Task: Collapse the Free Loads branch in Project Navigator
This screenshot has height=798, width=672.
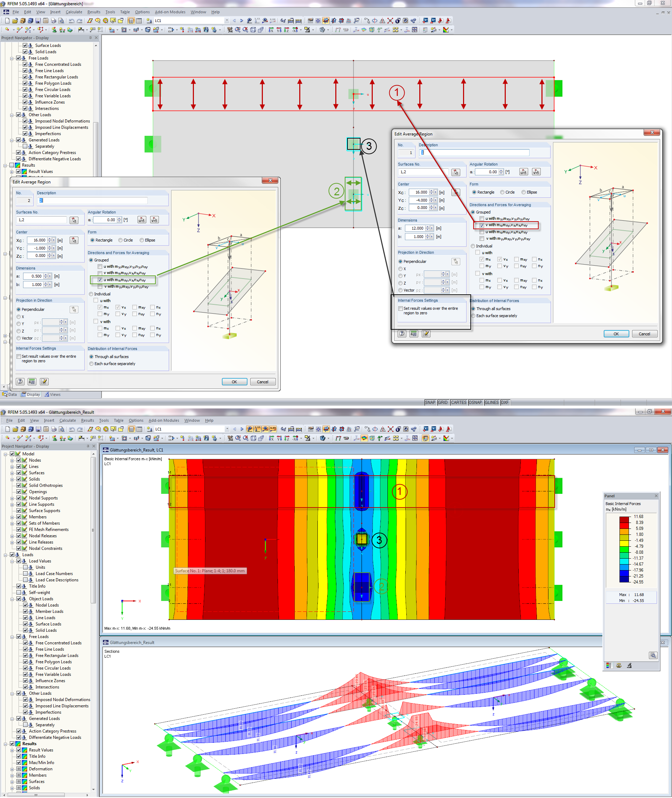Action: click(x=12, y=58)
